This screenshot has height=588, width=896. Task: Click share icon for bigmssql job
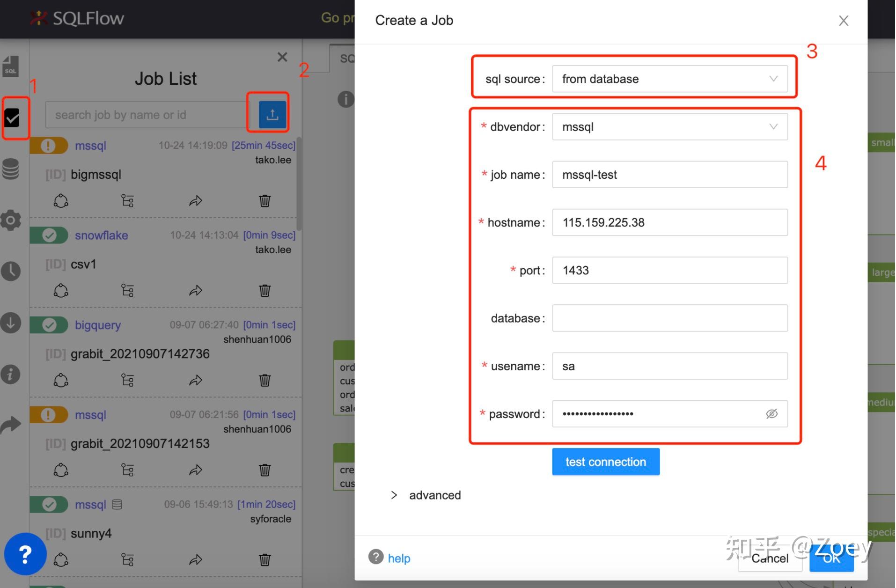[x=196, y=201]
